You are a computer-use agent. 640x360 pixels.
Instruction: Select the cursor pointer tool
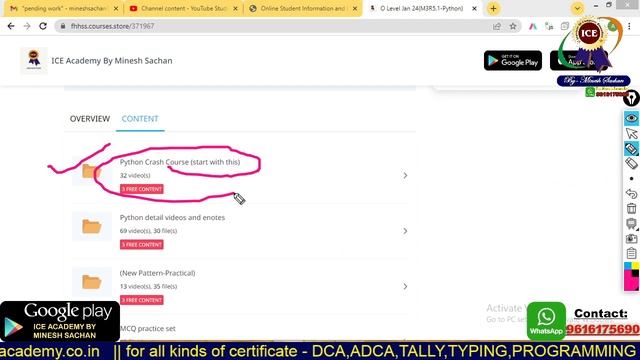[x=631, y=133]
